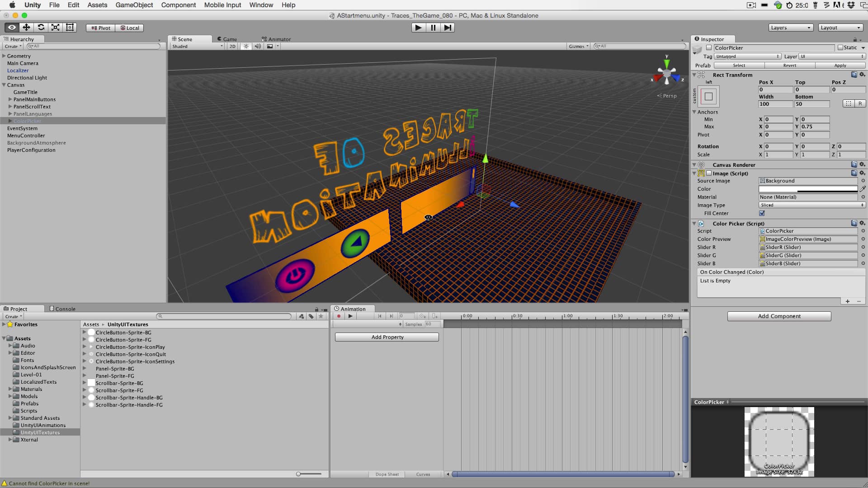Select the Move tool in the toolbar

tap(26, 27)
